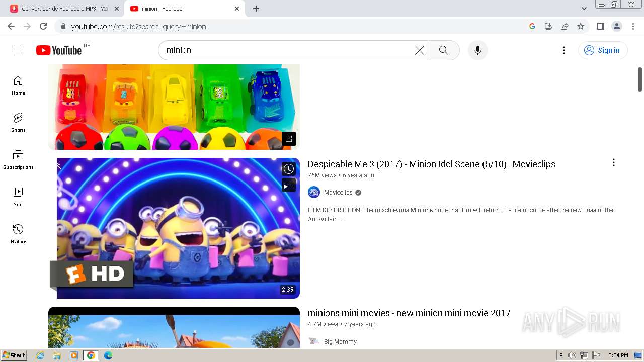Open Big Mommy channel link
The width and height of the screenshot is (644, 362).
340,342
